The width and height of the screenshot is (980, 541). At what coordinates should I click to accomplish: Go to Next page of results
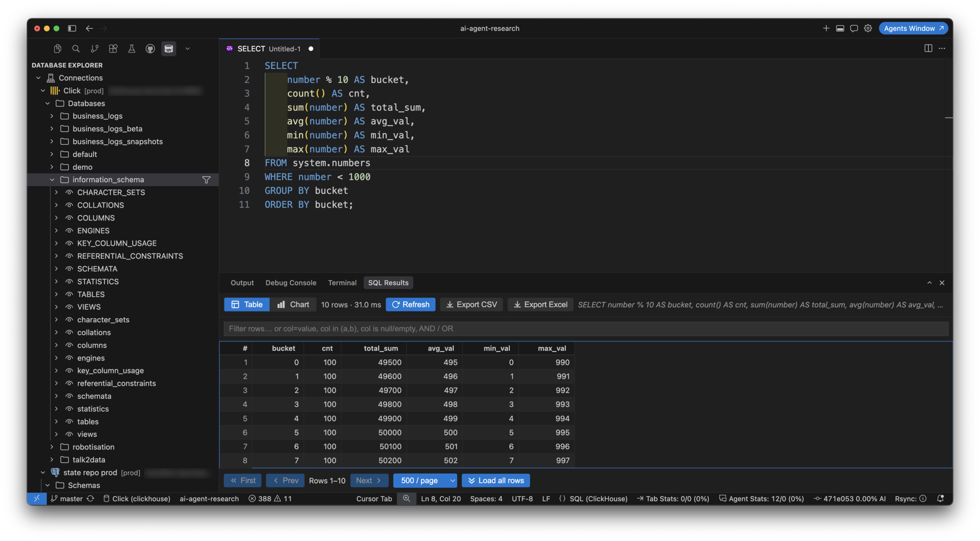click(369, 481)
